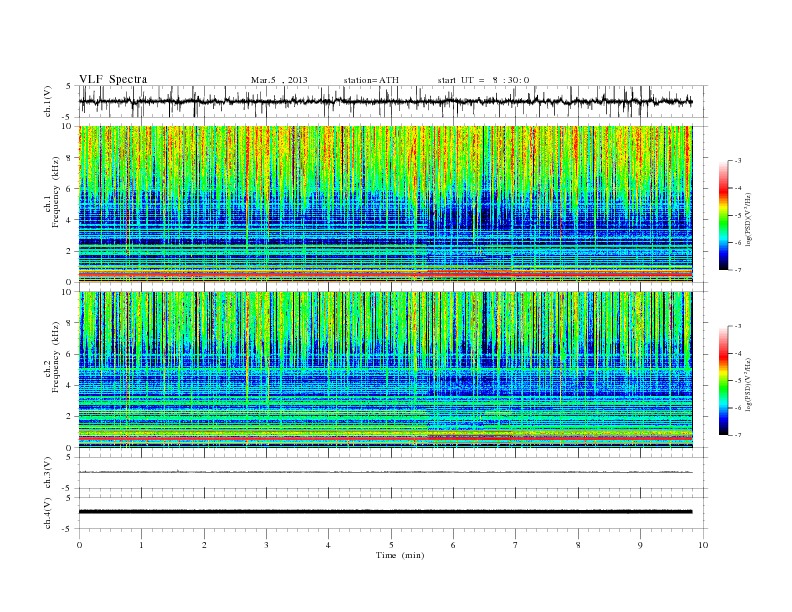
Task: Click the "VLF Spectra" plot title
Action: pos(113,79)
